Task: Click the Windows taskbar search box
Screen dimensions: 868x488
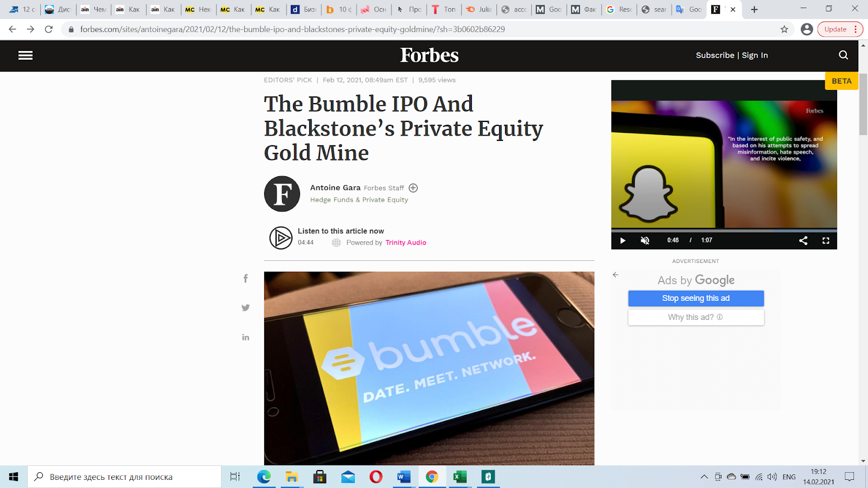Action: (x=124, y=477)
